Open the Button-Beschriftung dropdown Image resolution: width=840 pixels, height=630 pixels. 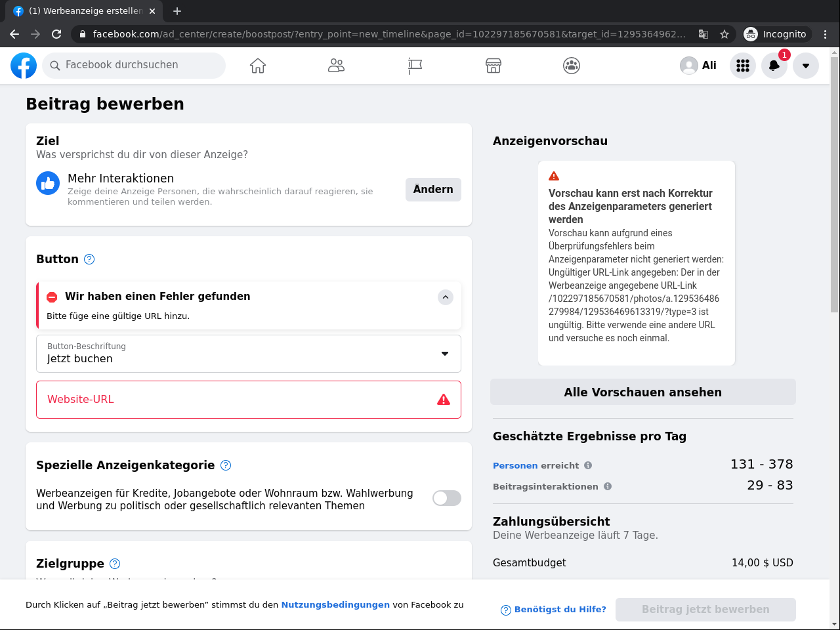[x=249, y=354]
